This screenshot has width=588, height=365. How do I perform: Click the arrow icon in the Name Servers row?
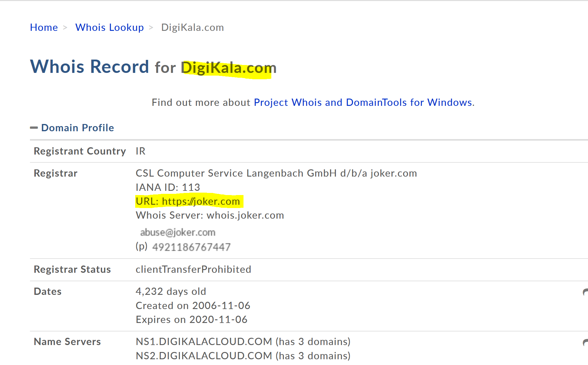(585, 342)
